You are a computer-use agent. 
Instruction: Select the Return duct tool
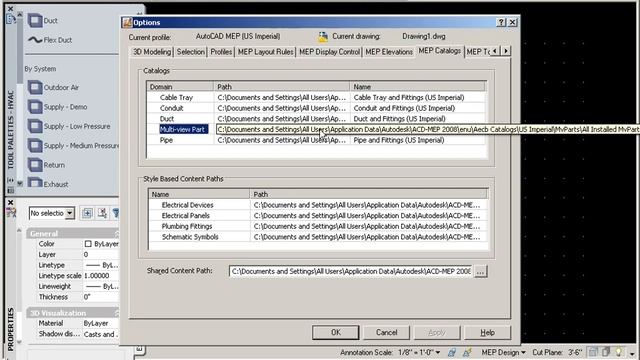coord(46,165)
